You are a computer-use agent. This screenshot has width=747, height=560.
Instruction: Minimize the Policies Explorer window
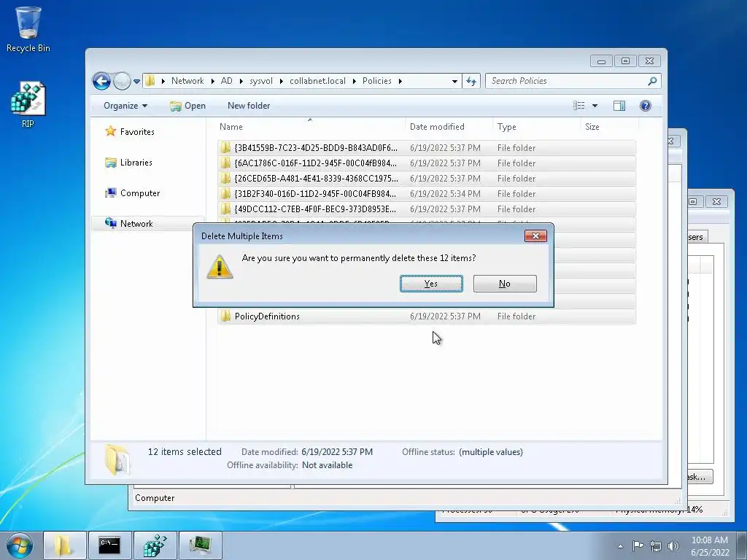coord(601,61)
